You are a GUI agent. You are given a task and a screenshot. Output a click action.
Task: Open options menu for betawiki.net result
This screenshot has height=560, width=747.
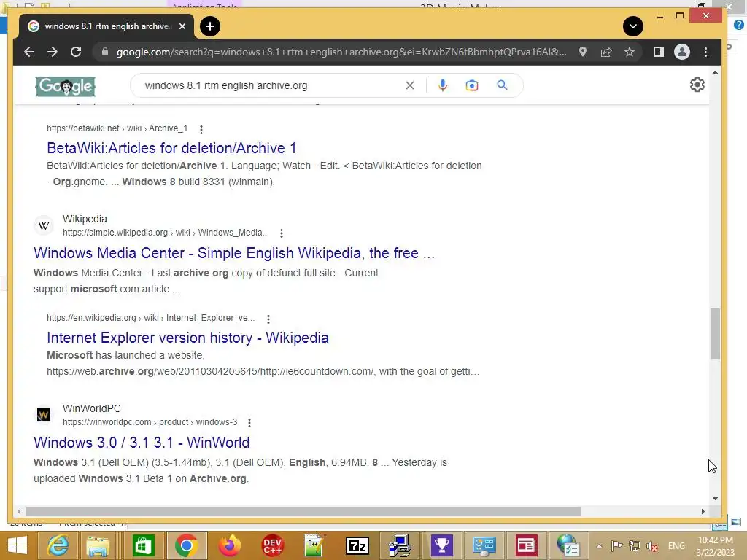(201, 130)
